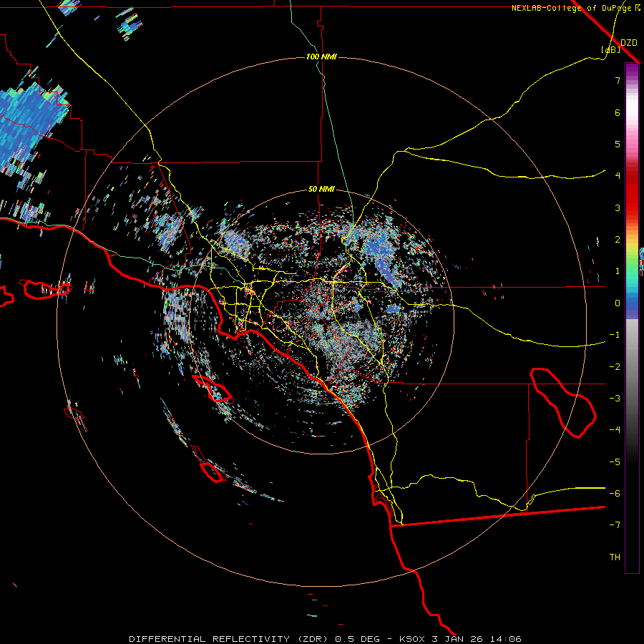Image resolution: width=644 pixels, height=644 pixels.
Task: Click the "0" value on color scale
Action: [x=618, y=303]
